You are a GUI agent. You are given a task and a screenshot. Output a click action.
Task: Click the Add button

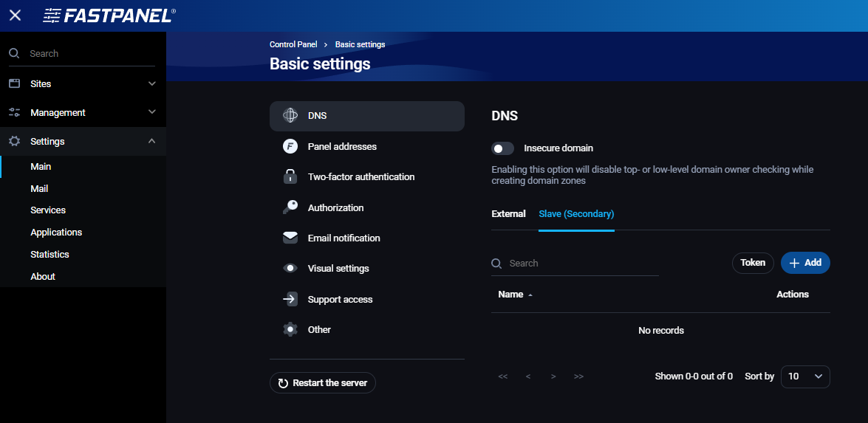point(805,263)
